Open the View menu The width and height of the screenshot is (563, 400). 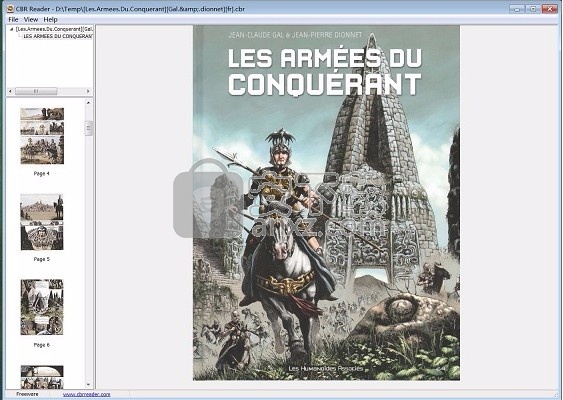click(31, 19)
